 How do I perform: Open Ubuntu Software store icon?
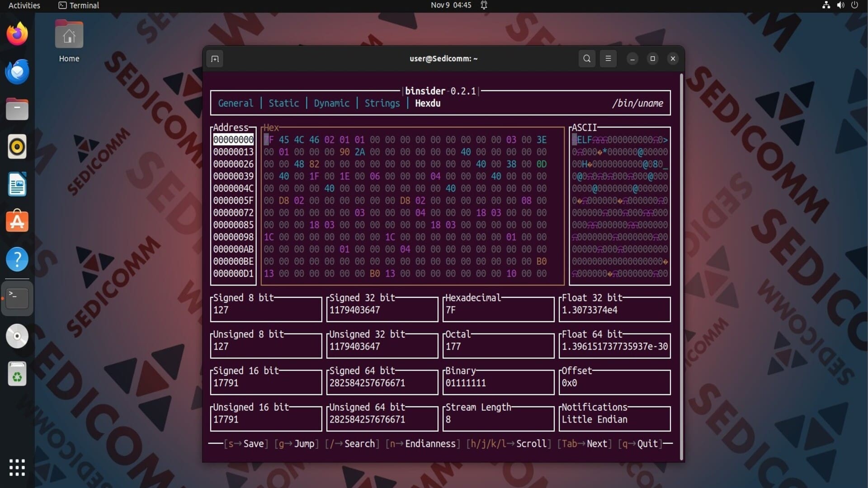click(x=17, y=221)
